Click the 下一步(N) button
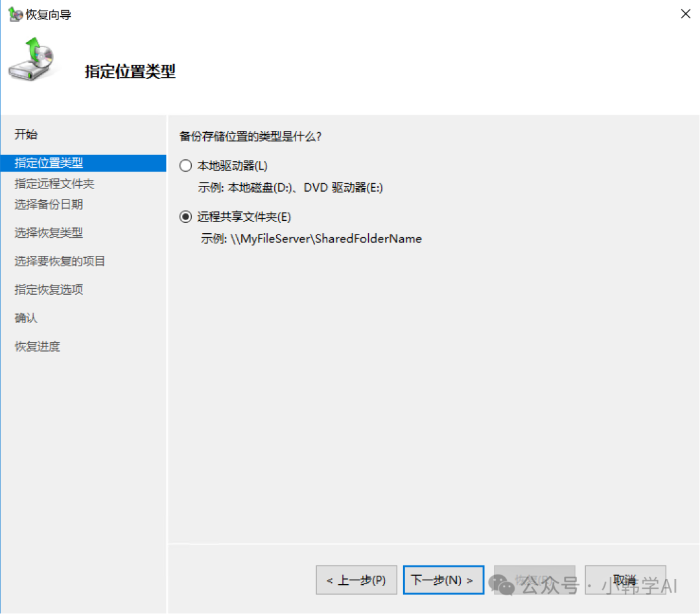Screen dimensions: 700x614 443,580
